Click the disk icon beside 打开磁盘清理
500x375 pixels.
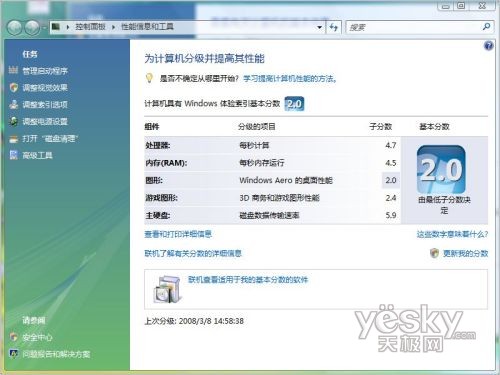(x=14, y=139)
